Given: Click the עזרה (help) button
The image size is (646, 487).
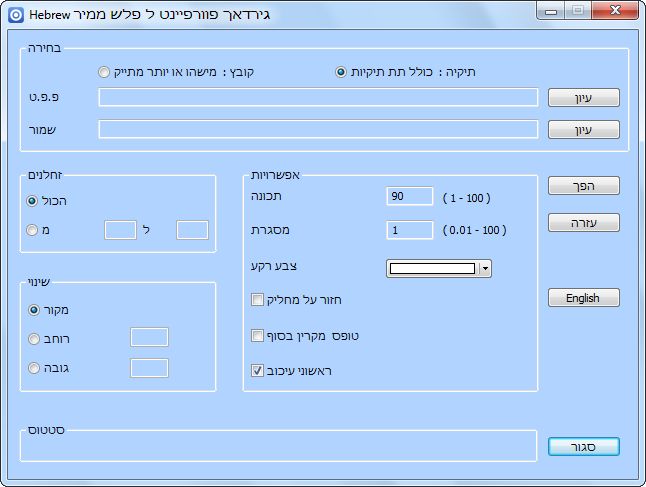Looking at the screenshot, I should point(583,223).
